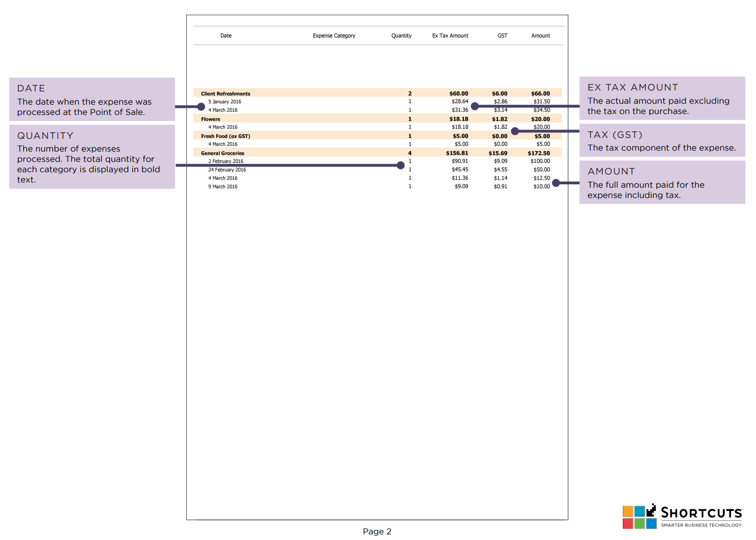Select the 24 February 2016 entry
Image resolution: width=756 pixels, height=540 pixels.
[x=227, y=170]
